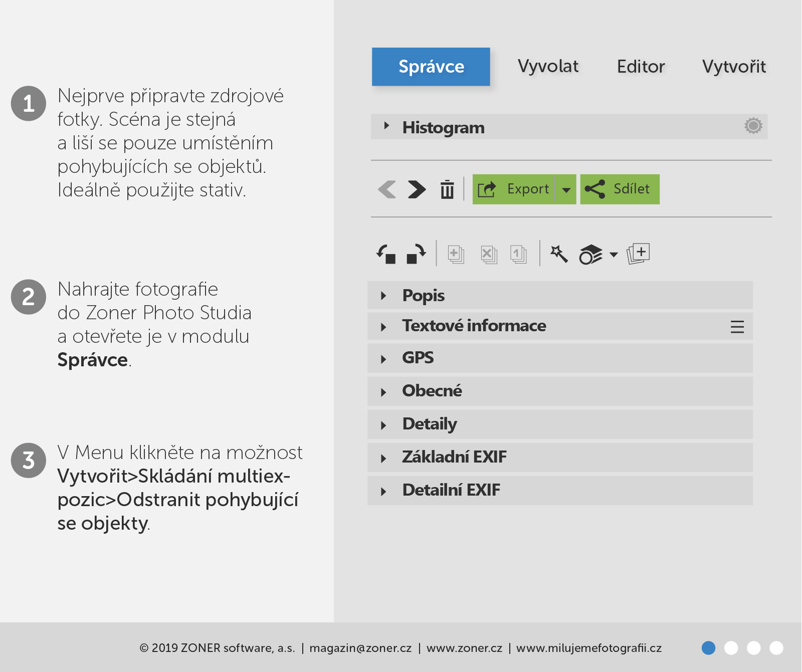Open the Export dropdown arrow
This screenshot has height=672, width=802.
(x=566, y=189)
